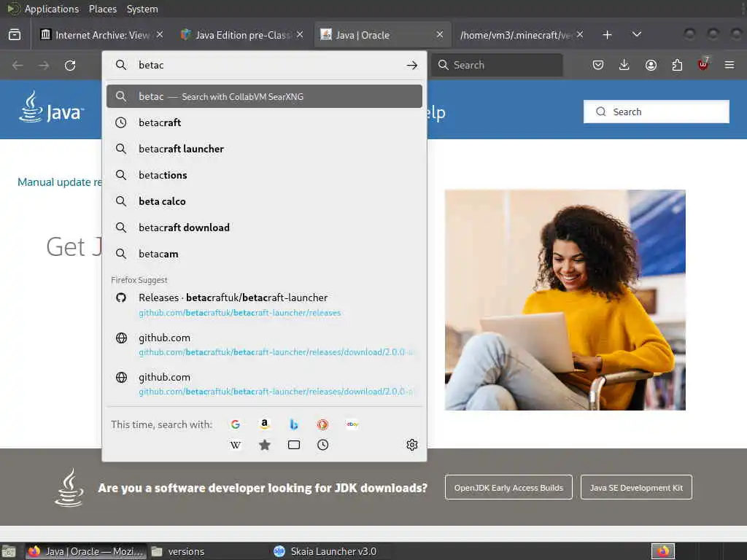Screen dimensions: 747x560
Task: Search this time with eBay
Action: [x=352, y=424]
